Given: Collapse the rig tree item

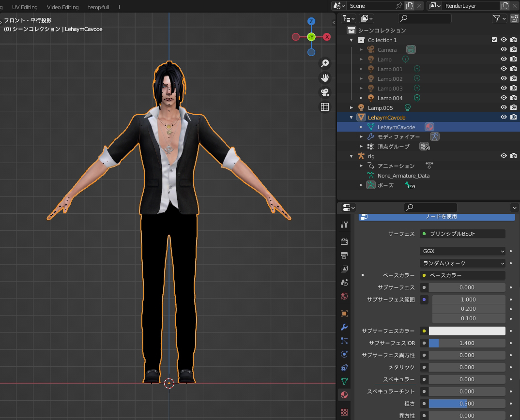Looking at the screenshot, I should point(352,156).
